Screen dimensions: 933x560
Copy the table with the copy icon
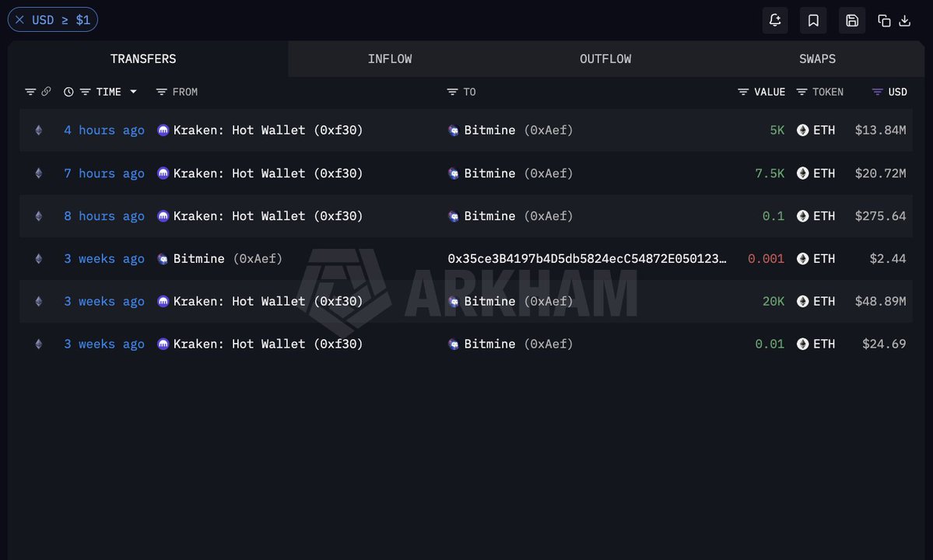884,20
